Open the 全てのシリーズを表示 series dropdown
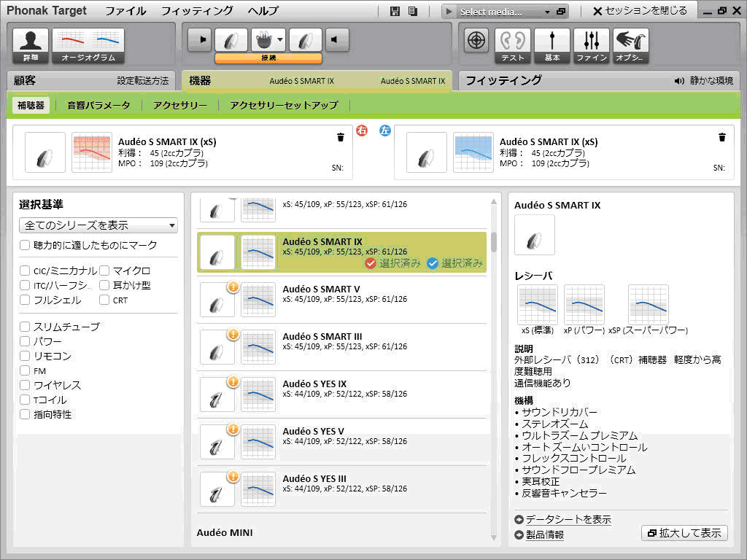Screen dimensions: 747x560 pos(98,225)
